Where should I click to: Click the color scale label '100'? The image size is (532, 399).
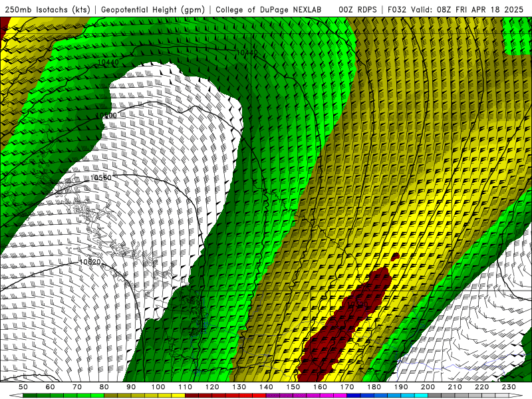158,387
